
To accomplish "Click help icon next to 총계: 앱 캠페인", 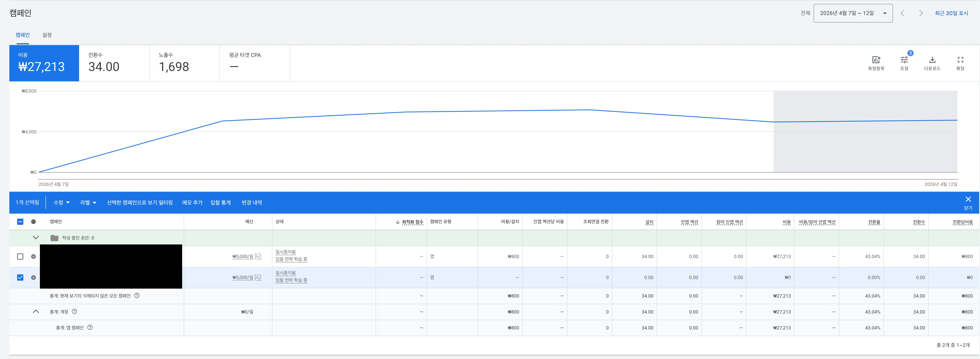I will pyautogui.click(x=90, y=327).
